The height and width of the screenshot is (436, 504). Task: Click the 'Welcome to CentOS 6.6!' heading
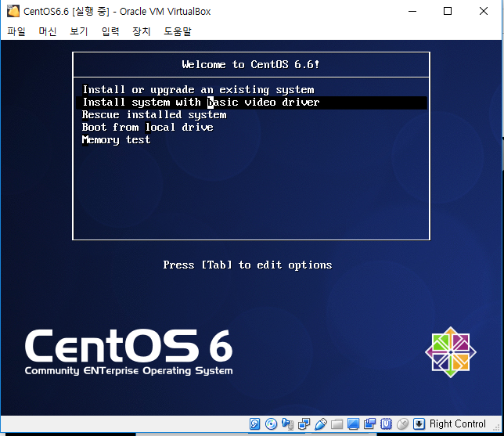coord(250,65)
